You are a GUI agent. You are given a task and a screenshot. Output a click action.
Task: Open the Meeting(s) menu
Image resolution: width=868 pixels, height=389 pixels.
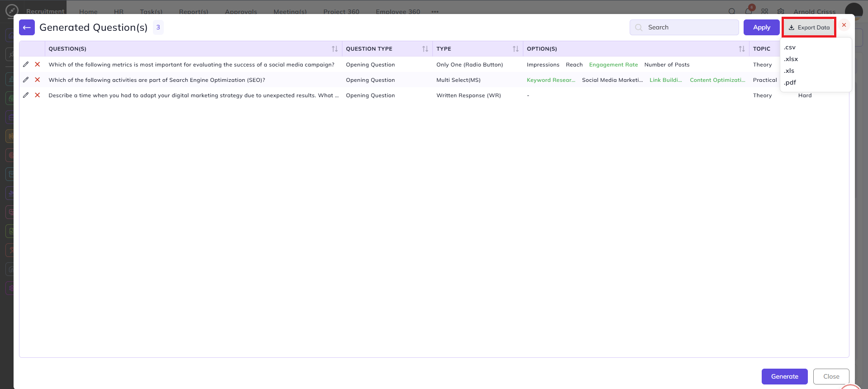coord(290,12)
